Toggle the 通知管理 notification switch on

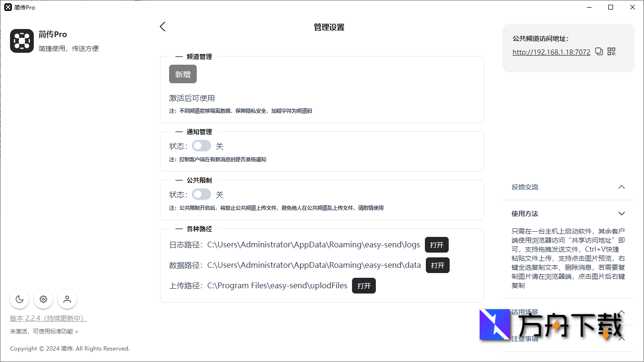(201, 146)
